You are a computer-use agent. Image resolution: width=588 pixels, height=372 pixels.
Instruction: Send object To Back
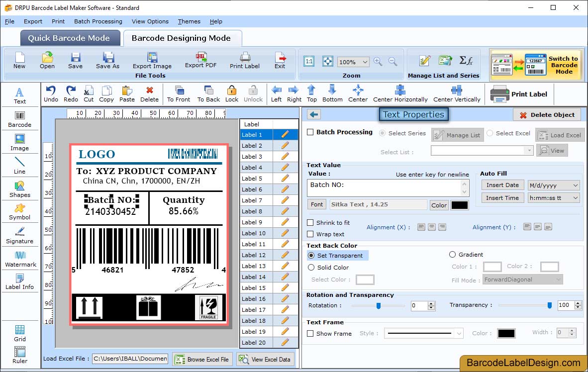[208, 94]
